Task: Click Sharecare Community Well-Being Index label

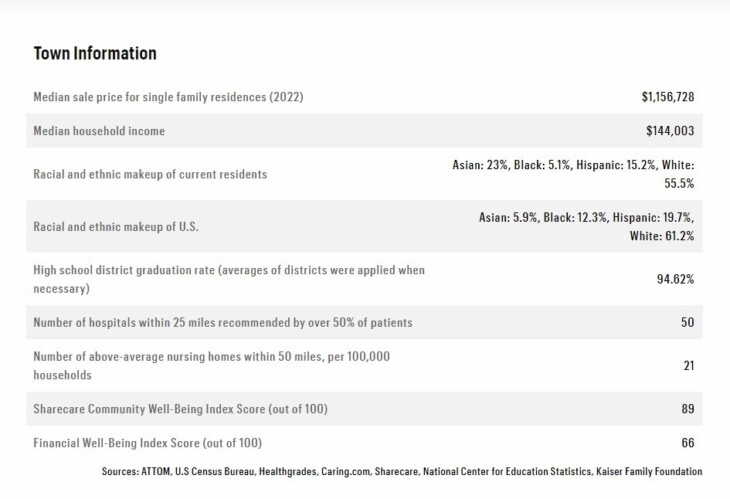Action: [x=180, y=409]
